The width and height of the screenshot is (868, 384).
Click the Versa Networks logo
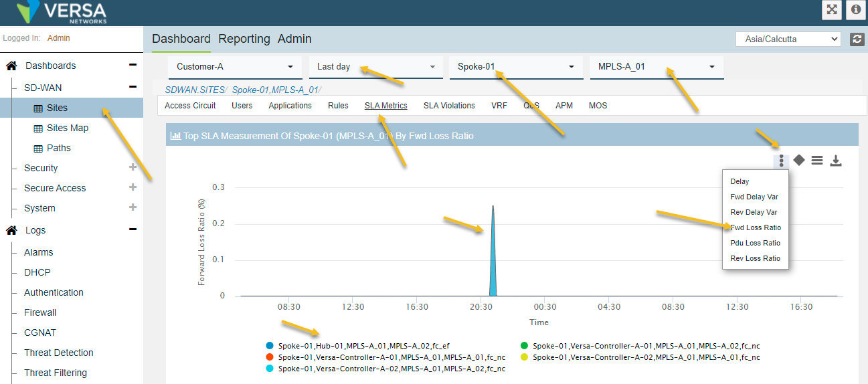62,12
